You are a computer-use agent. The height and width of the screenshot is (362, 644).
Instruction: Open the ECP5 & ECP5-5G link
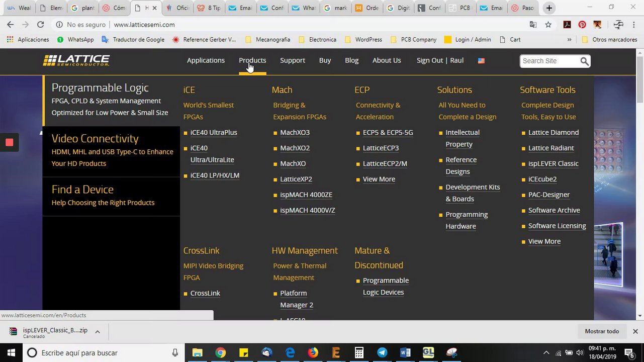pos(388,133)
